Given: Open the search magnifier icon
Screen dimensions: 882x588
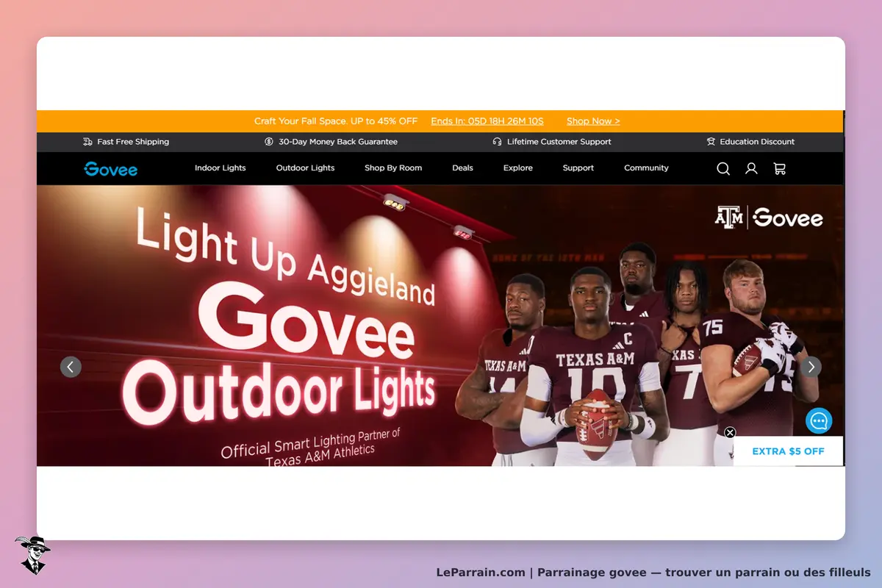Looking at the screenshot, I should coord(723,168).
